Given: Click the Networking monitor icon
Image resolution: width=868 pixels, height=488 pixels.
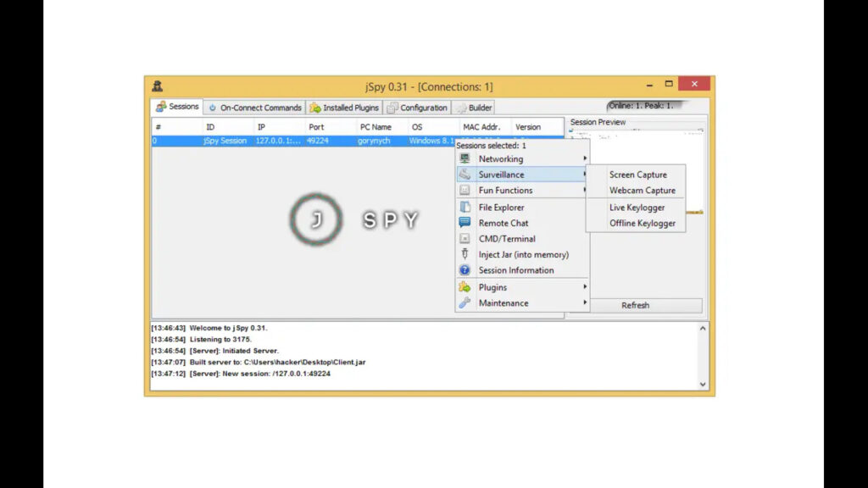Looking at the screenshot, I should click(x=465, y=158).
